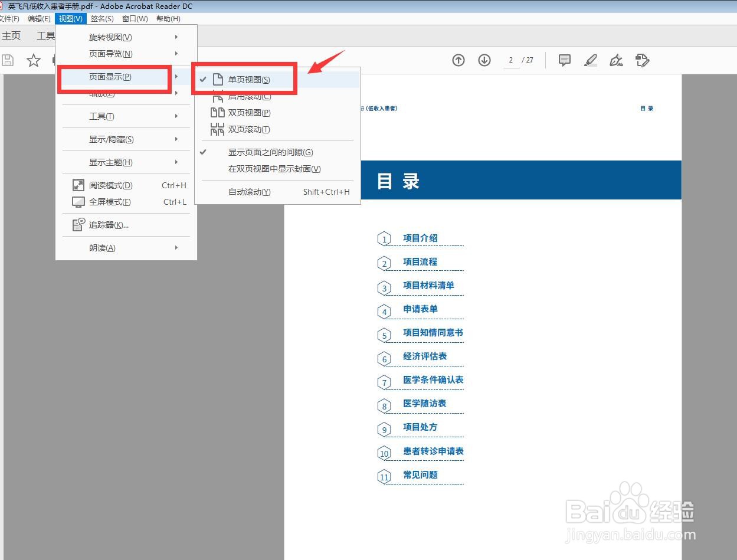Open the 窗口(W) menu
This screenshot has width=737, height=560.
(x=135, y=19)
